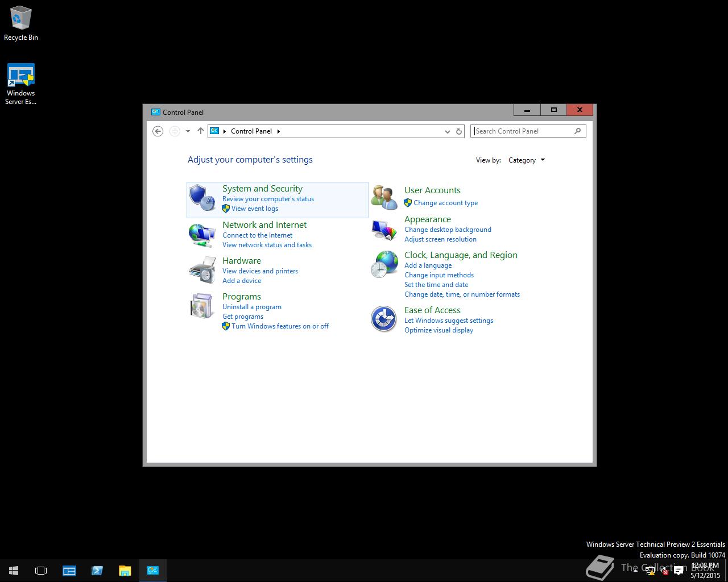Click the Up one level arrow
This screenshot has width=728, height=582.
pyautogui.click(x=200, y=131)
